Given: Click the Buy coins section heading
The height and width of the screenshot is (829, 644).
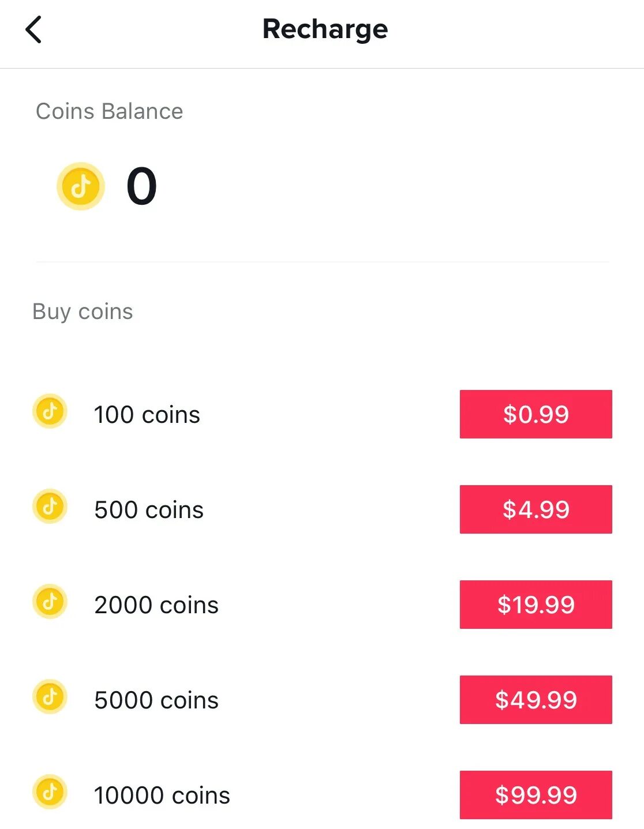Looking at the screenshot, I should (x=83, y=312).
